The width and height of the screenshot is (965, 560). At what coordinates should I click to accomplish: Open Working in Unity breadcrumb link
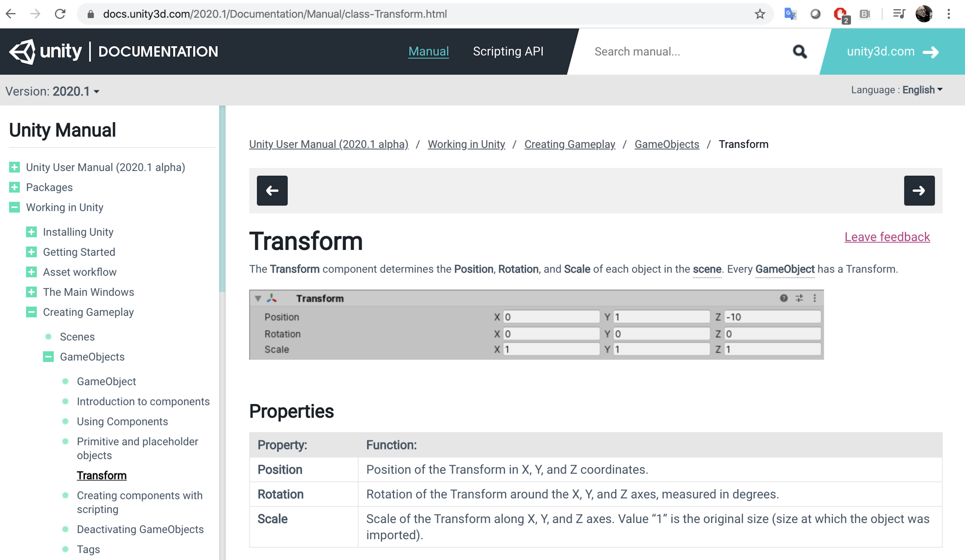466,144
